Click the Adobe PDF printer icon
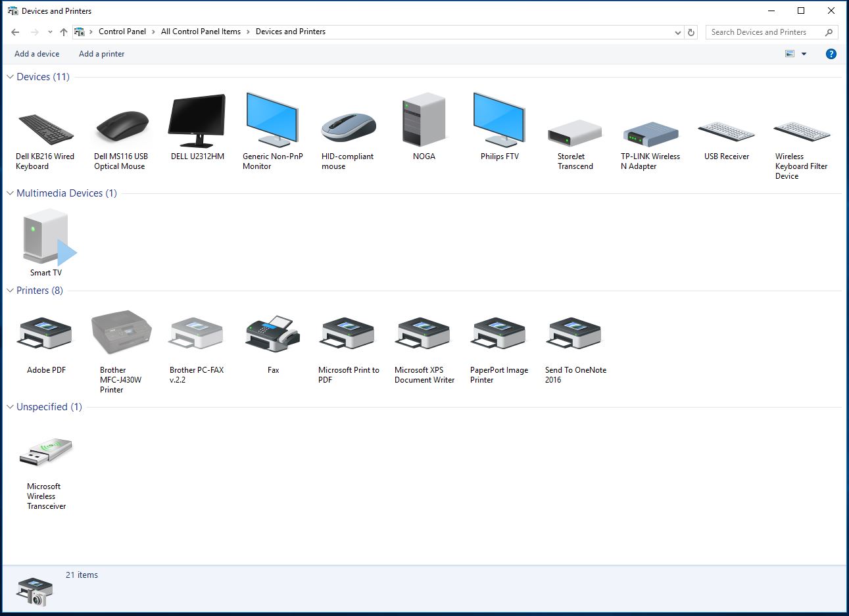Screen dimensions: 849x616 pyautogui.click(x=45, y=335)
